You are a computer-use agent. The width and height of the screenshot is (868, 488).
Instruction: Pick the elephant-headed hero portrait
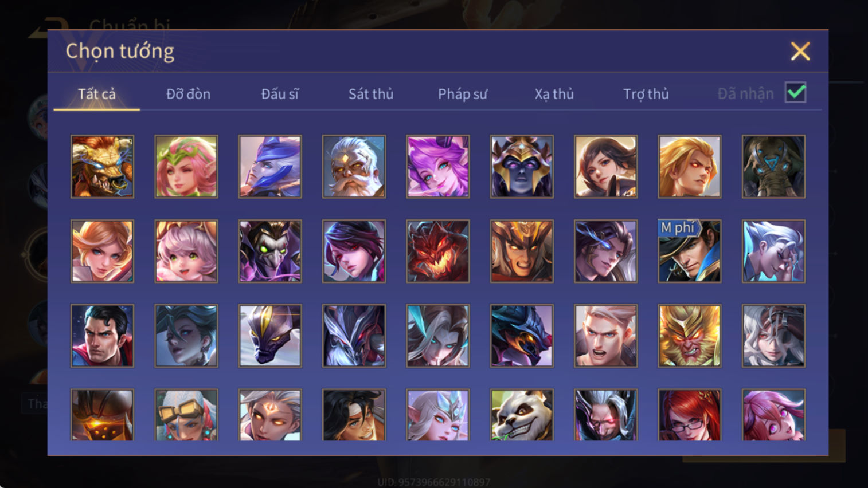(x=773, y=167)
